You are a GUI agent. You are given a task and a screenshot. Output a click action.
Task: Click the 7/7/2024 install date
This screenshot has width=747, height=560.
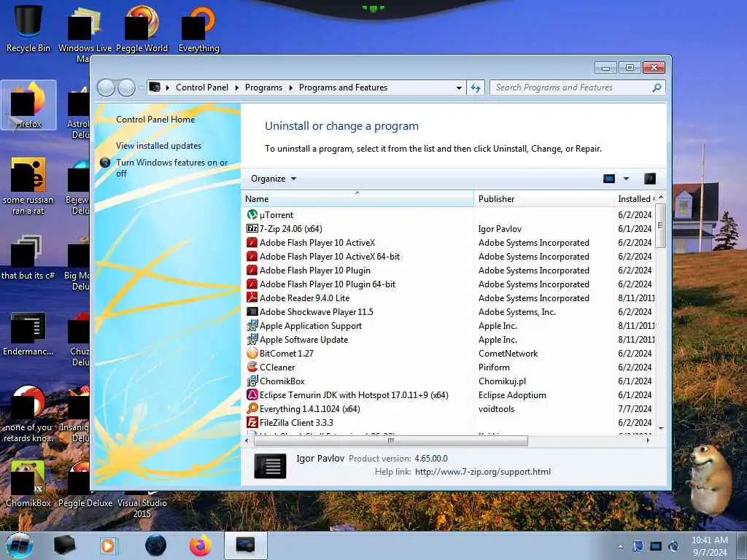635,408
